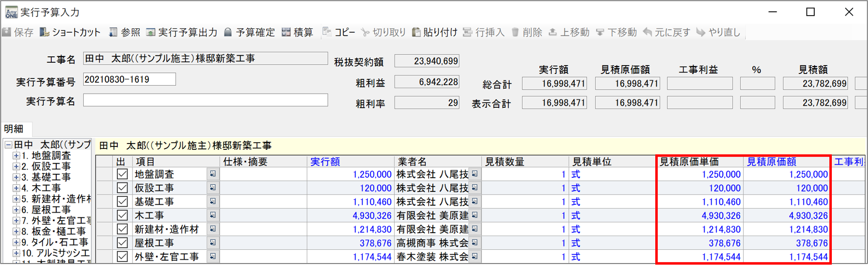Viewport: 868px width, 265px height.
Task: Click the 実行額 column header
Action: point(325,162)
